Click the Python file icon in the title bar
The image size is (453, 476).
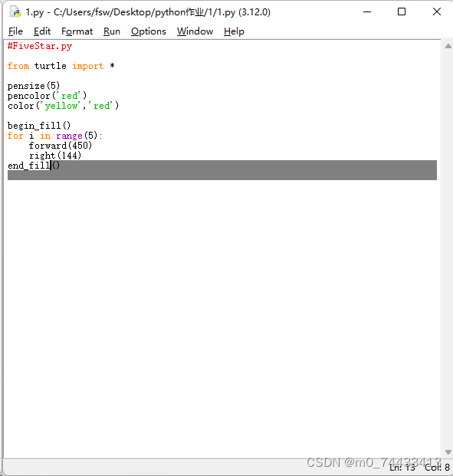[15, 11]
